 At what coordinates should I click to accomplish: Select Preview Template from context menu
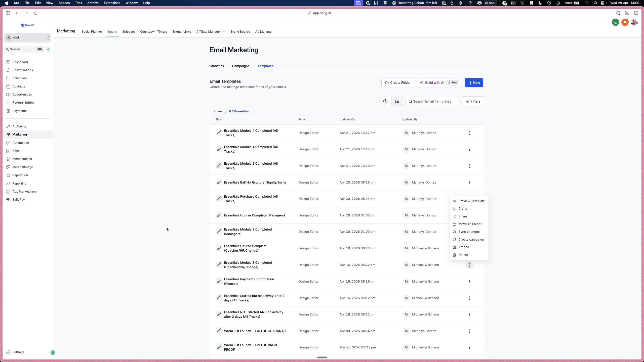pos(469,201)
